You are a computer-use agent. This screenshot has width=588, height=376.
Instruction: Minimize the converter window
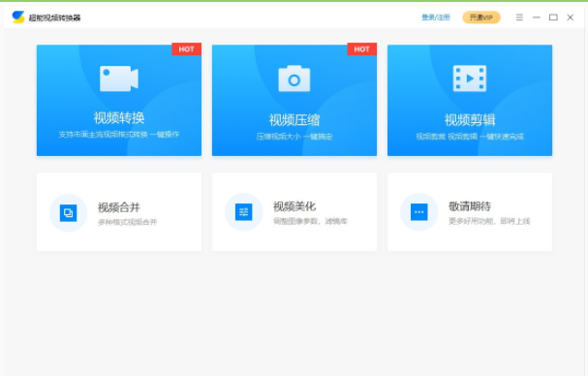537,17
